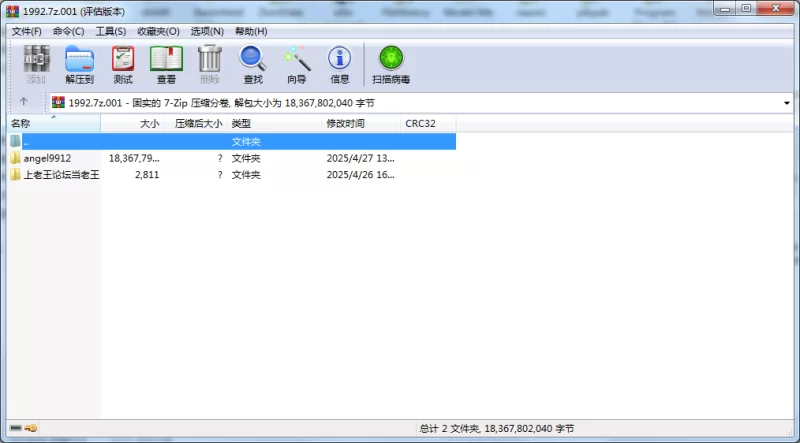Click the drive icon in status bar

16,428
